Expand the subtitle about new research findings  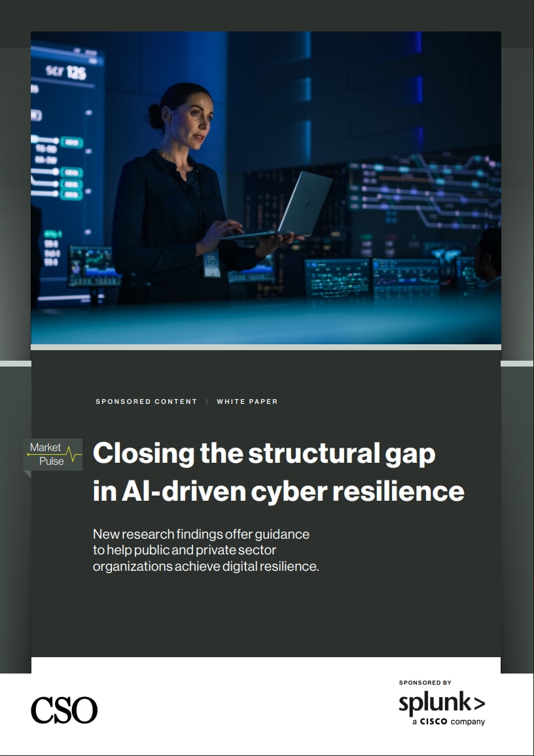click(x=202, y=550)
